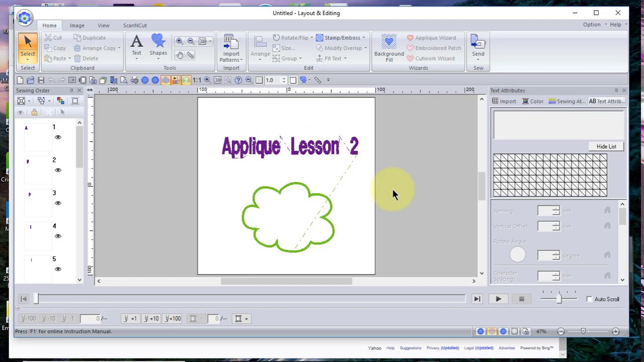
Task: Click the Zoom Out magnifier in Tools
Action: point(191,41)
